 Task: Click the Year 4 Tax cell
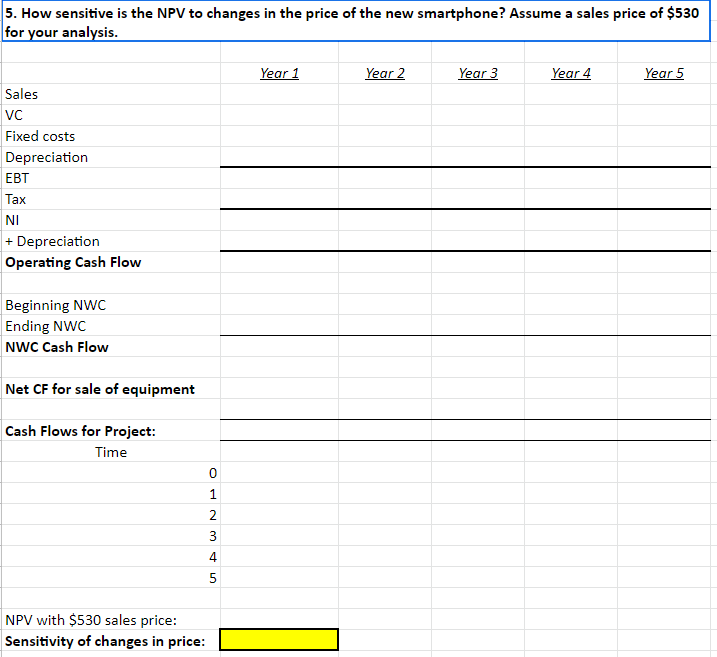pyautogui.click(x=571, y=199)
